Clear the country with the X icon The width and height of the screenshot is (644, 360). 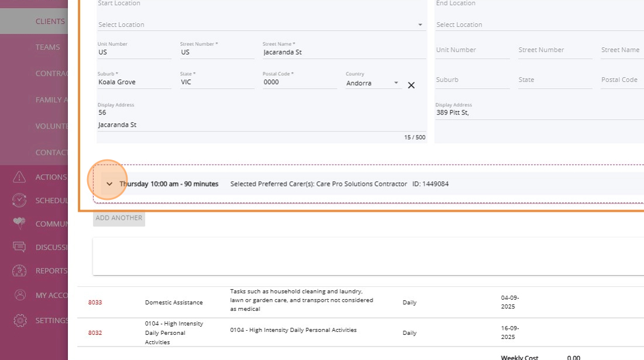point(411,85)
